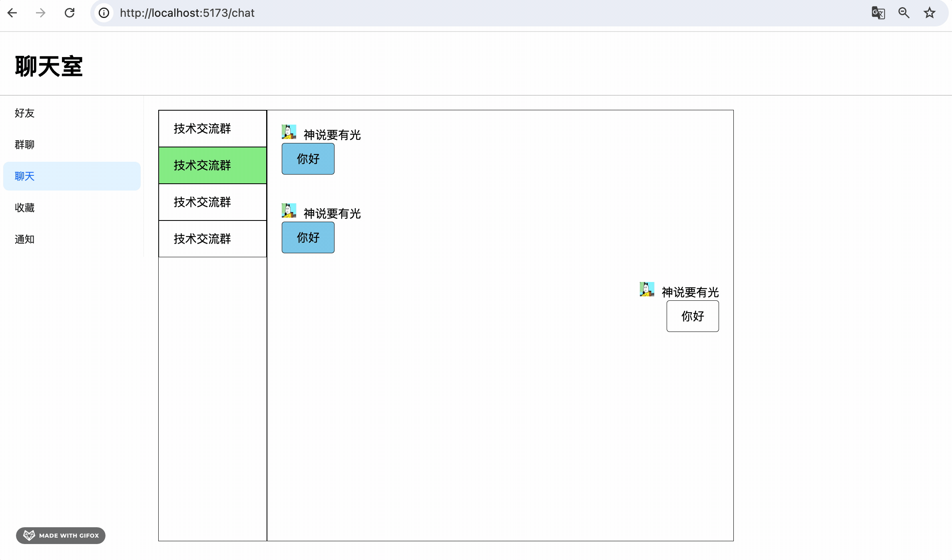
Task: Open the 通知 menu item
Action: click(25, 239)
